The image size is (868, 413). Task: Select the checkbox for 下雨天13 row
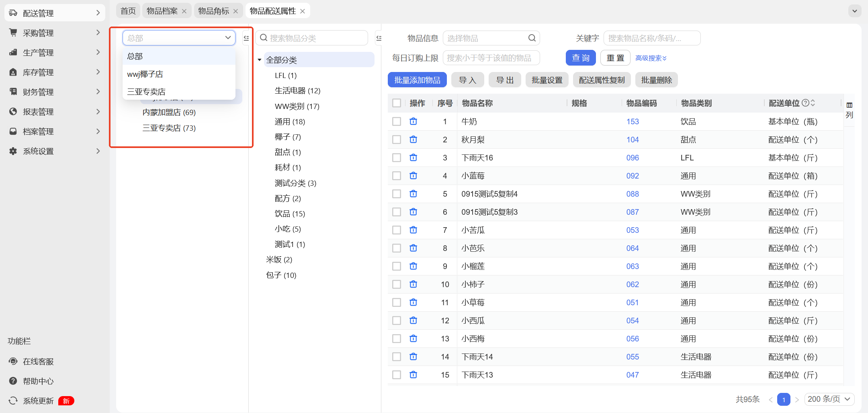click(x=397, y=375)
